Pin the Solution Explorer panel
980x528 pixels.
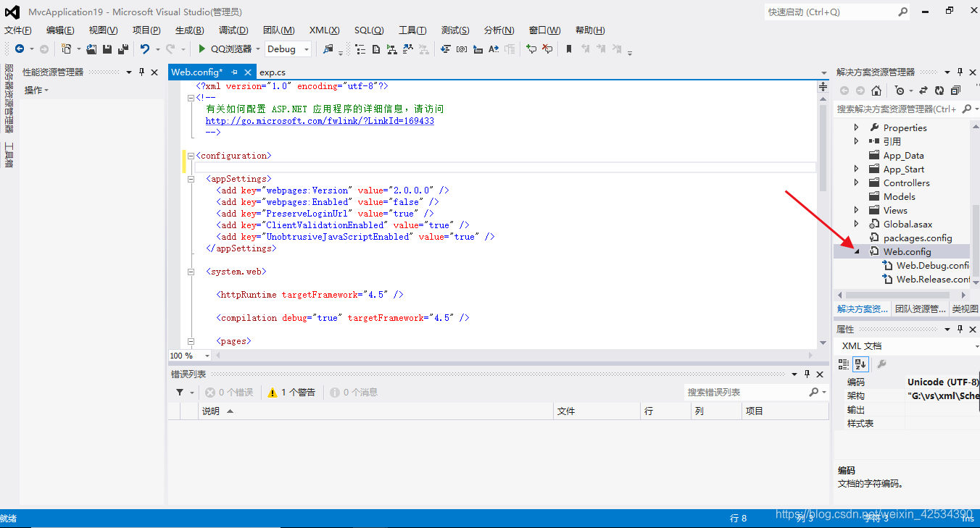pos(960,72)
